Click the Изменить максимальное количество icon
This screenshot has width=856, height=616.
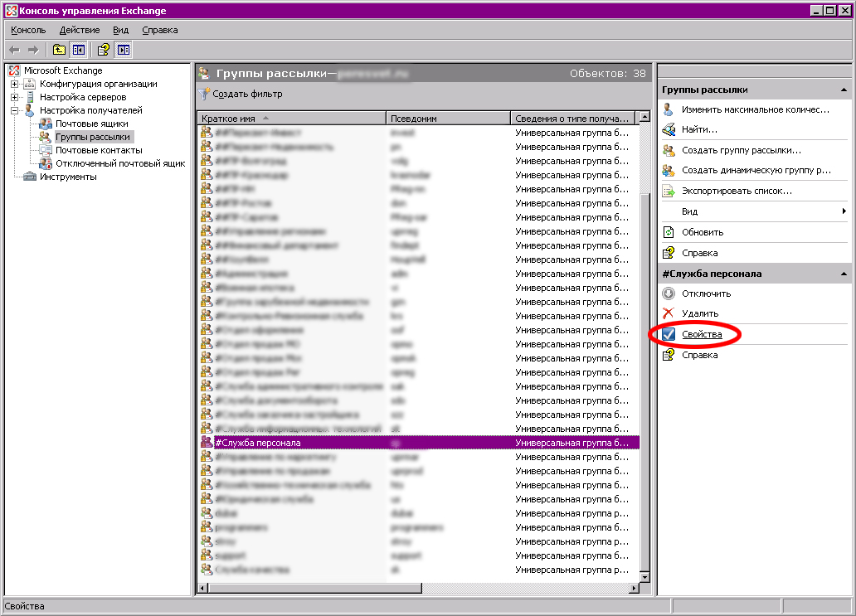[669, 109]
